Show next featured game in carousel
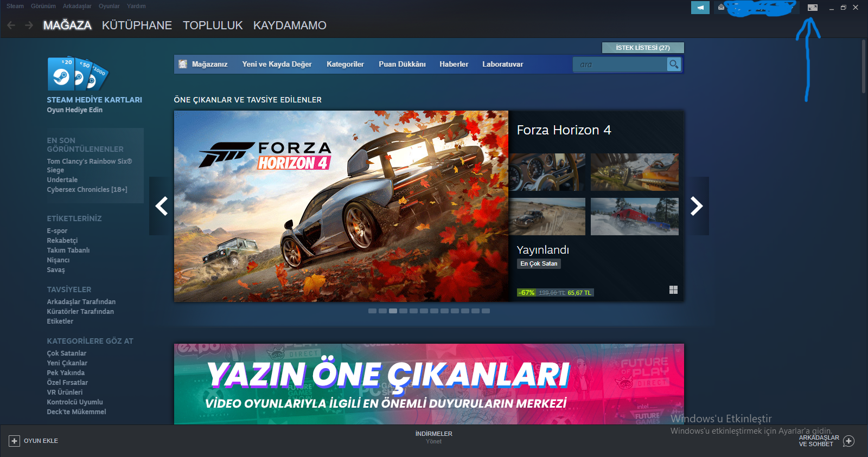868x457 pixels. (x=697, y=206)
